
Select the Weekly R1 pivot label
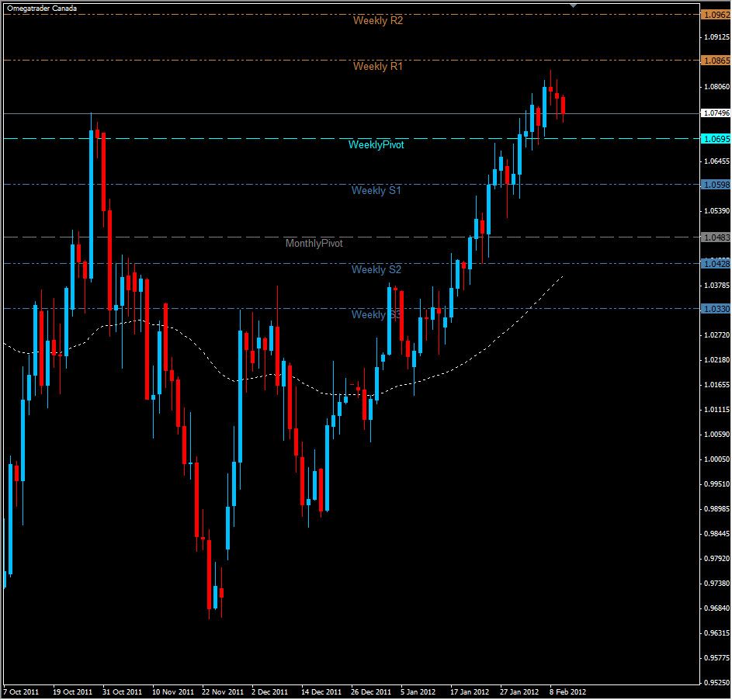click(378, 67)
